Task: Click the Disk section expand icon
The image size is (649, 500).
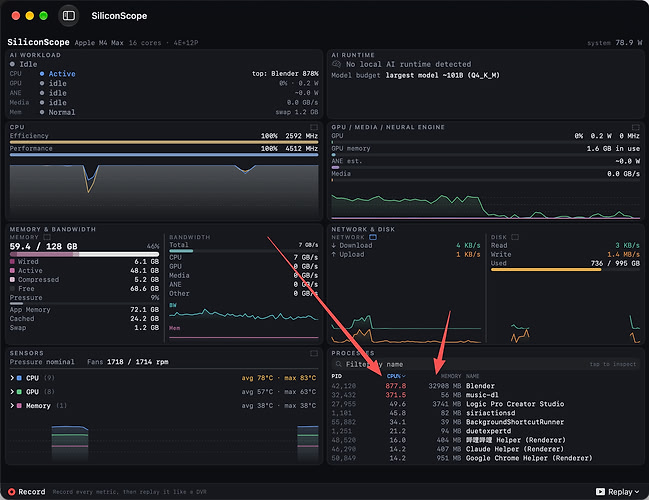Action: (515, 237)
